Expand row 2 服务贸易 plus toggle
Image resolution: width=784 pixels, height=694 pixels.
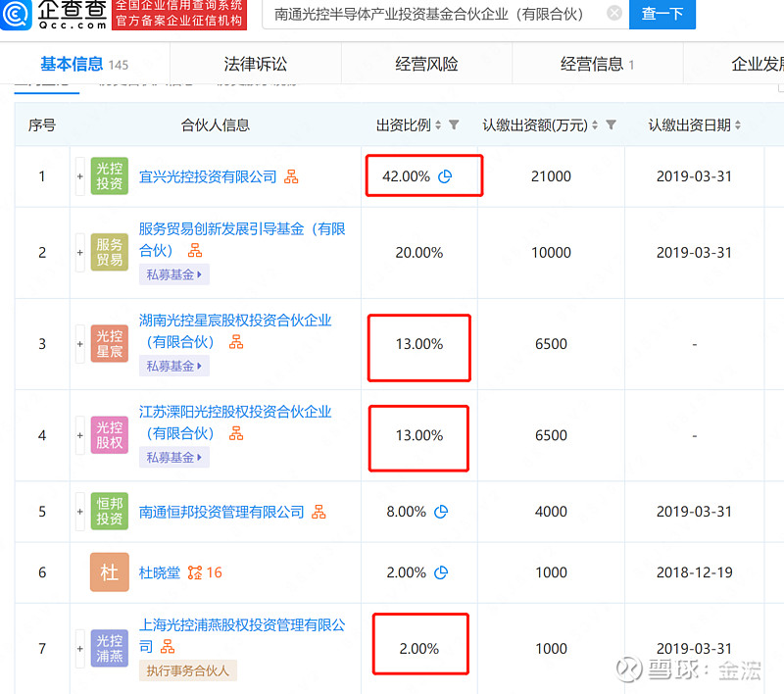point(80,253)
